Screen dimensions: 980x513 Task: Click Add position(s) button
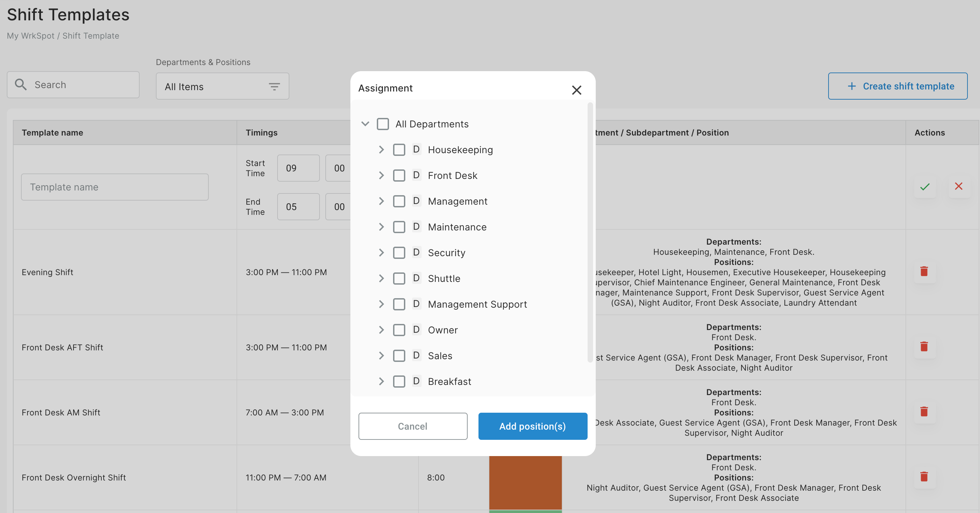pos(533,426)
